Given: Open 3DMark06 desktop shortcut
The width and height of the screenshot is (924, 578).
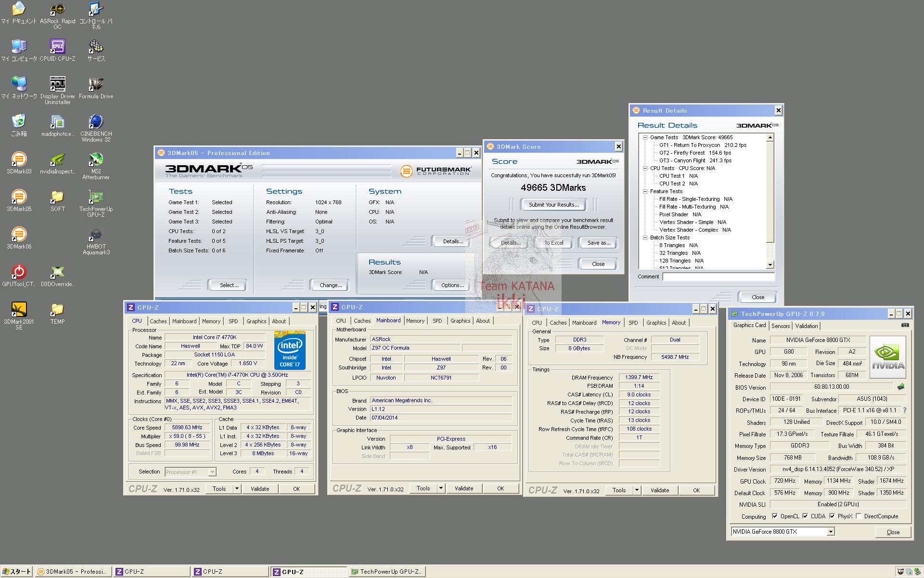Looking at the screenshot, I should pyautogui.click(x=19, y=238).
